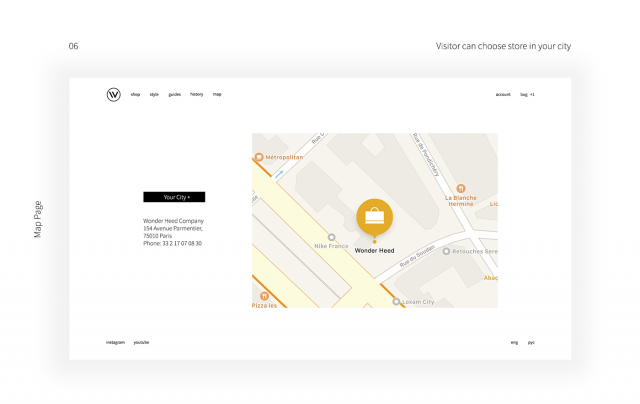This screenshot has width=640, height=404.
Task: Click the 75010 Paris address line
Action: (x=158, y=236)
